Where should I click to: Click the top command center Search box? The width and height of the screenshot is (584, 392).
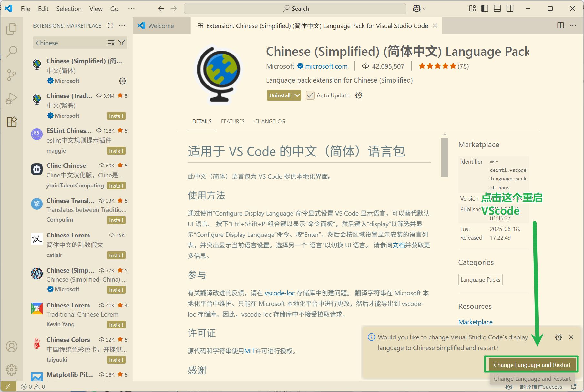pos(295,9)
